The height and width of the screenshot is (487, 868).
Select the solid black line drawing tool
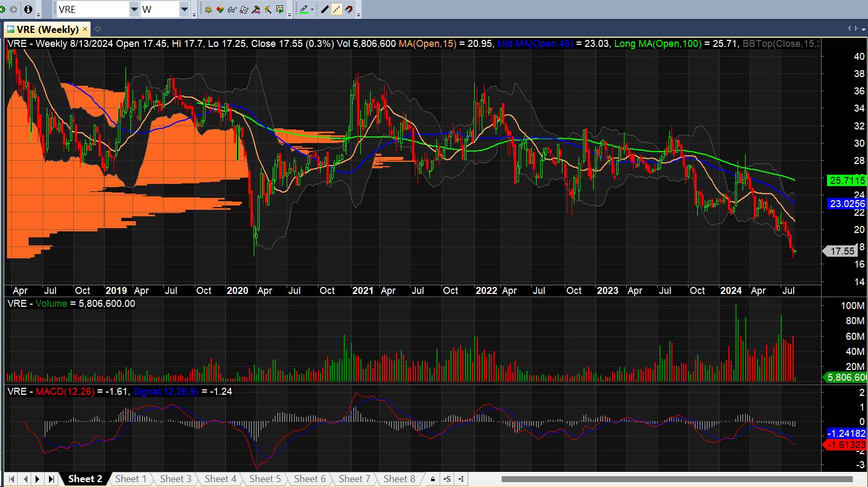324,9
